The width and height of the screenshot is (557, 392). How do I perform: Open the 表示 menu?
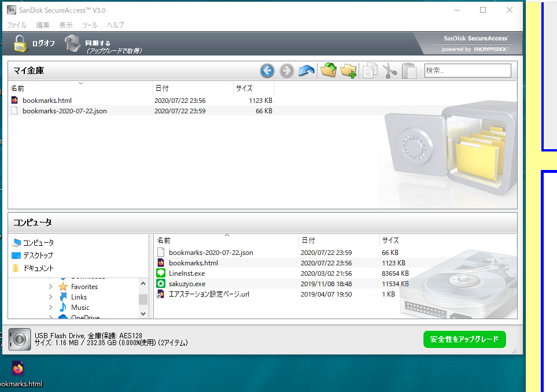(66, 25)
